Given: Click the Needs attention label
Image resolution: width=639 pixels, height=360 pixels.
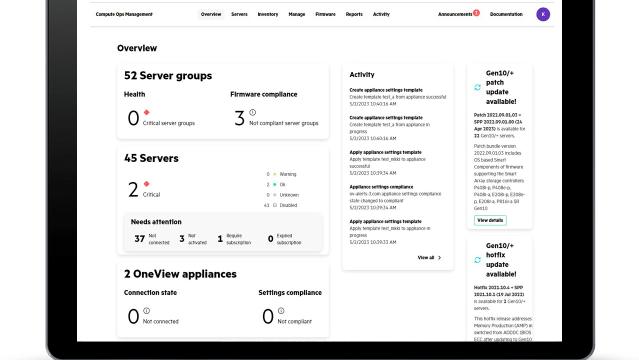Looking at the screenshot, I should click(156, 222).
